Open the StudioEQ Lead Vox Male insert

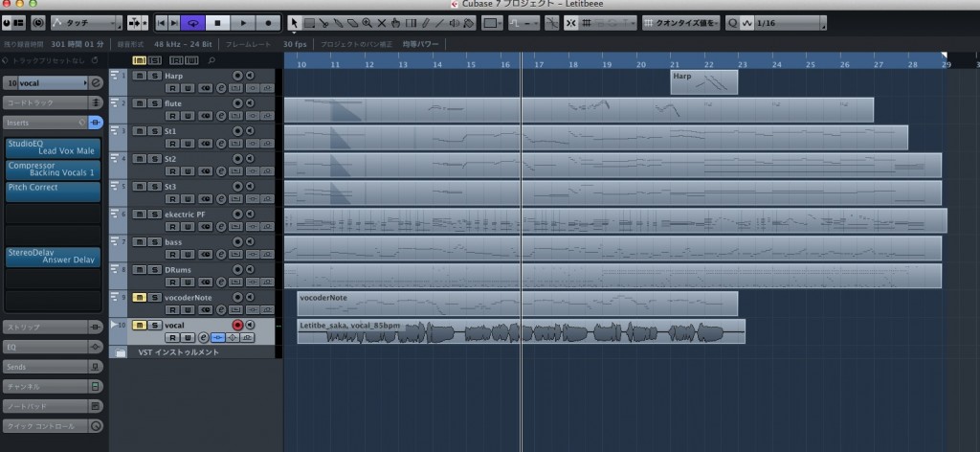(x=54, y=147)
